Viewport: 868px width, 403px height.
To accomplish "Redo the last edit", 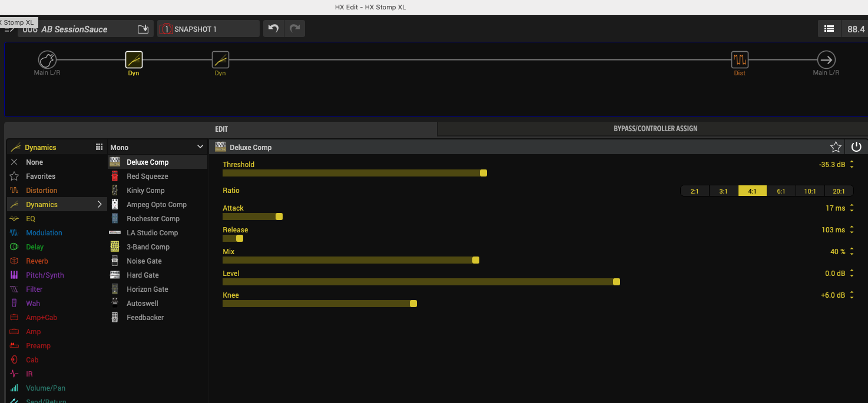I will click(294, 29).
